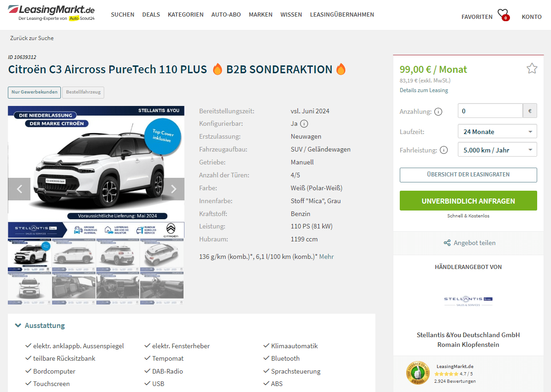This screenshot has height=392, width=551.
Task: Click the Anzahlung amount input field
Action: pyautogui.click(x=490, y=111)
